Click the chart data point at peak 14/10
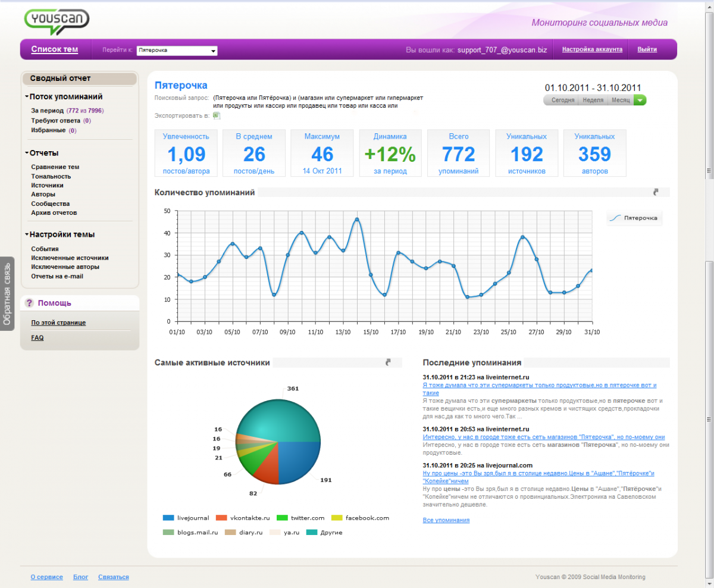 coord(357,220)
